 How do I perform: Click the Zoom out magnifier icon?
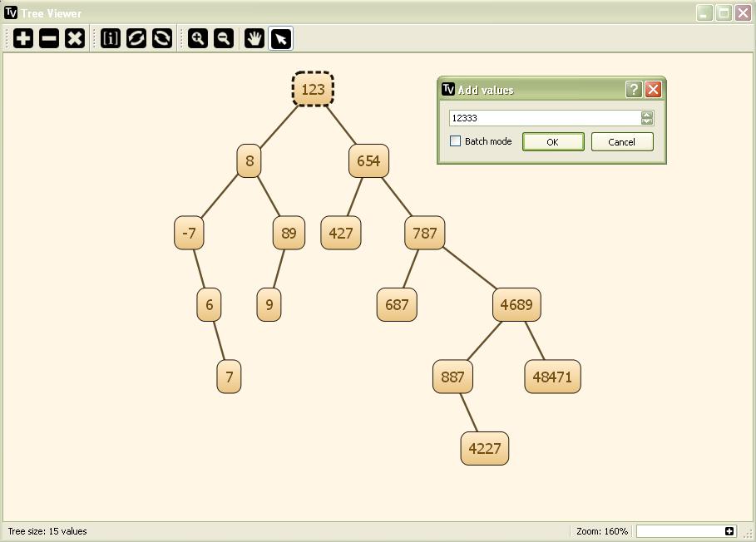[x=224, y=38]
